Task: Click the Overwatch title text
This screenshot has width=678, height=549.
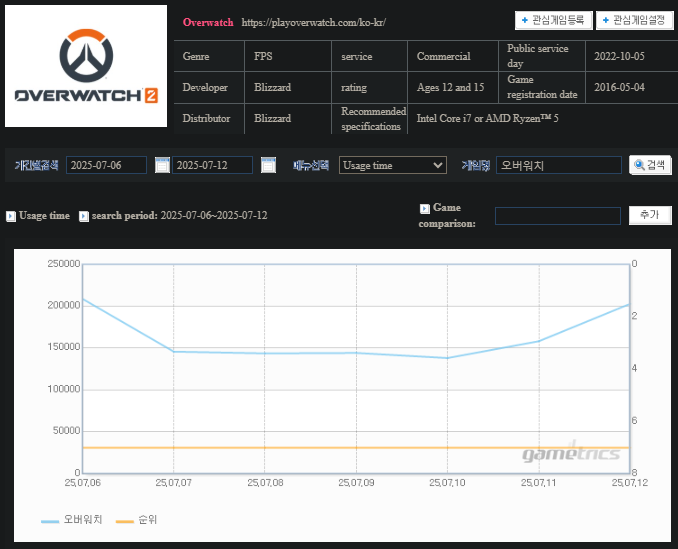Action: (x=208, y=22)
